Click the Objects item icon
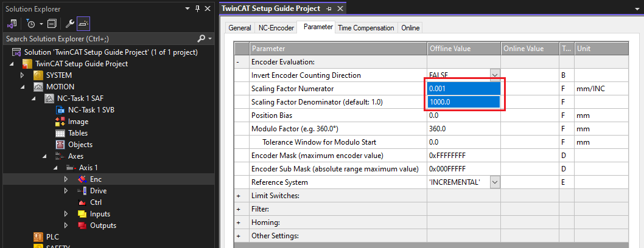Viewport: 644px width, 248px height. [x=60, y=145]
